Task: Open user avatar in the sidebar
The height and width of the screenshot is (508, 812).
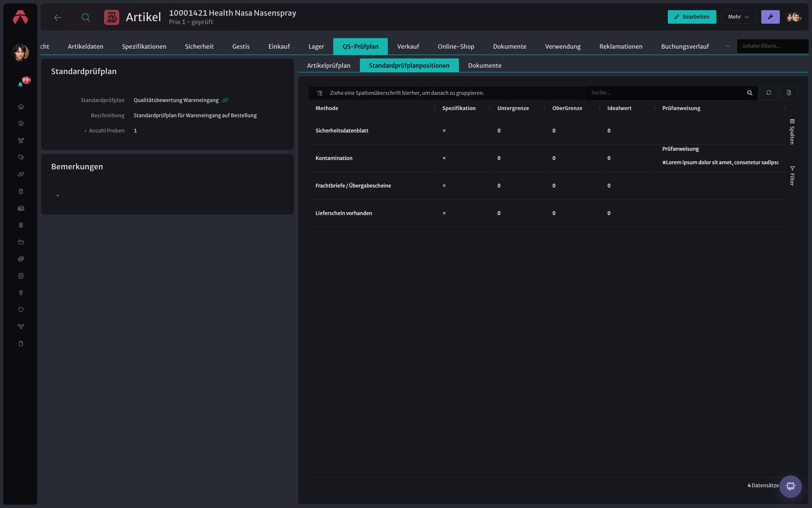Action: coord(20,52)
